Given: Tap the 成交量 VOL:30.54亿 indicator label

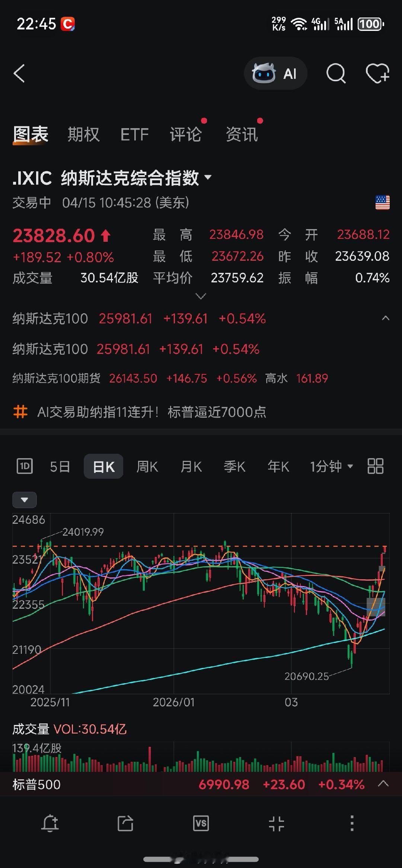Looking at the screenshot, I should click(x=70, y=729).
